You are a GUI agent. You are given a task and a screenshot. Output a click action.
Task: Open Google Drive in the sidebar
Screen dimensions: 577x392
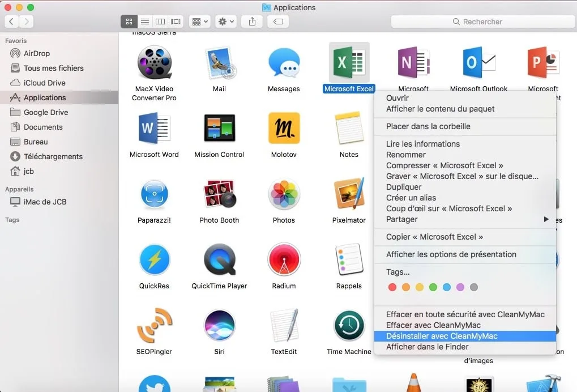click(x=59, y=112)
